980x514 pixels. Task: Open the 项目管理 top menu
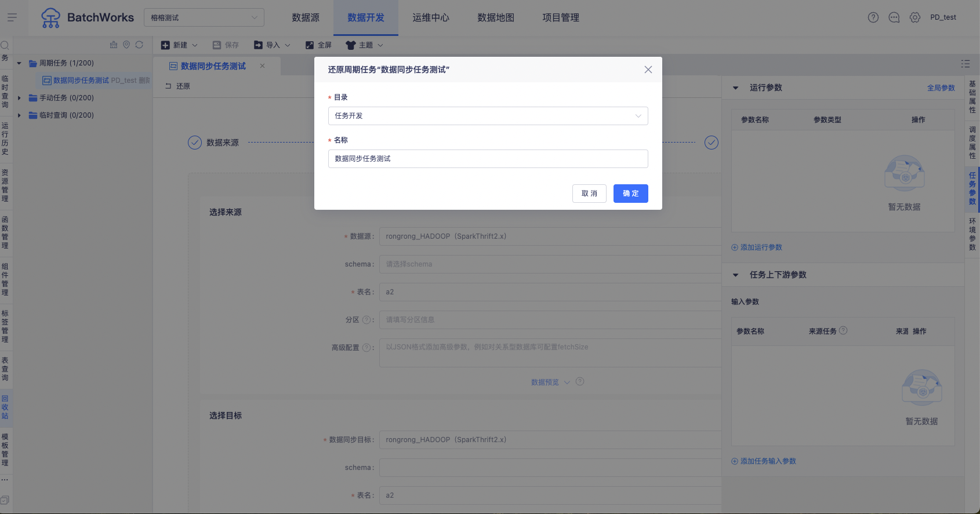pos(561,17)
